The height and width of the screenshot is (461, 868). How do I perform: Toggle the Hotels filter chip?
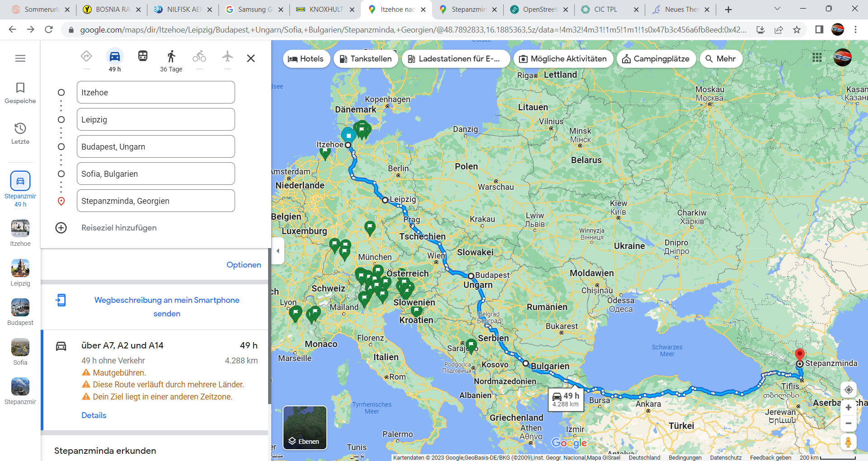[x=306, y=59]
